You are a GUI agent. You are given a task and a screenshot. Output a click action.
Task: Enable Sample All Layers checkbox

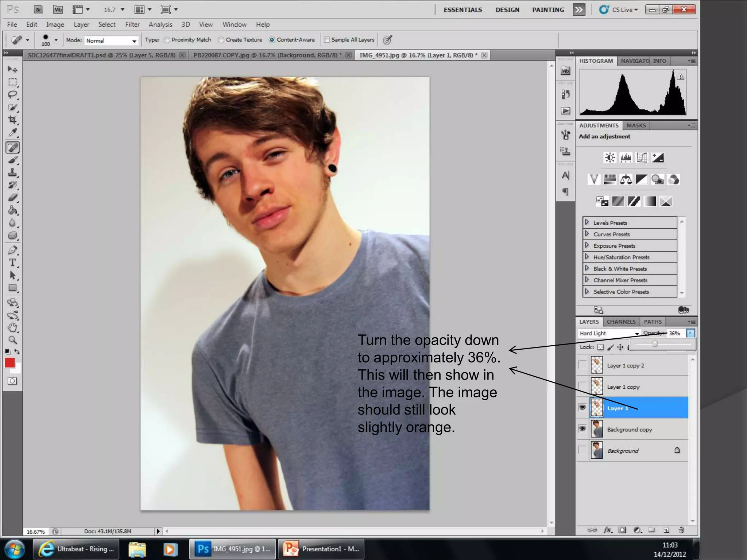click(327, 40)
